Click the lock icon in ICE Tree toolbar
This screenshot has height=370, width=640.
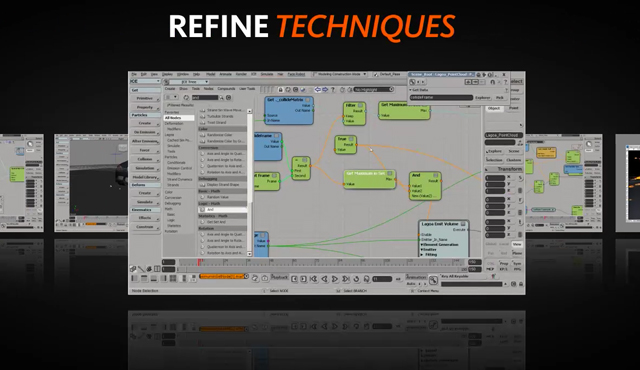[280, 89]
